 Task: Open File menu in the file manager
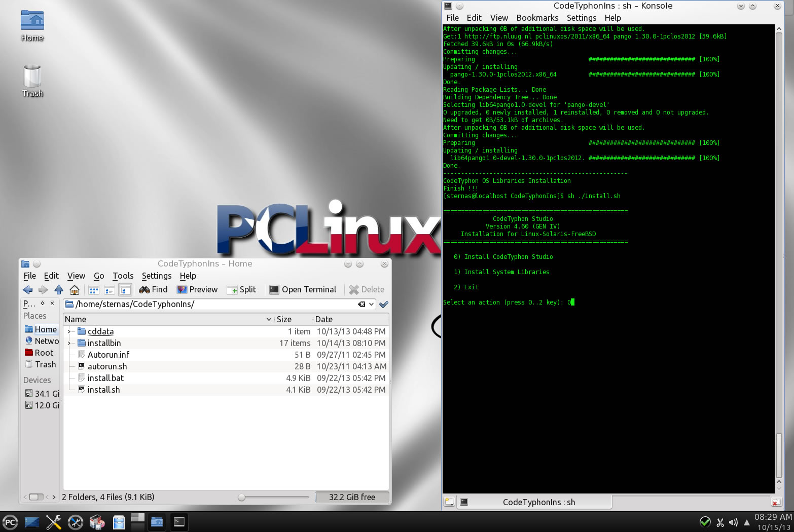click(30, 276)
